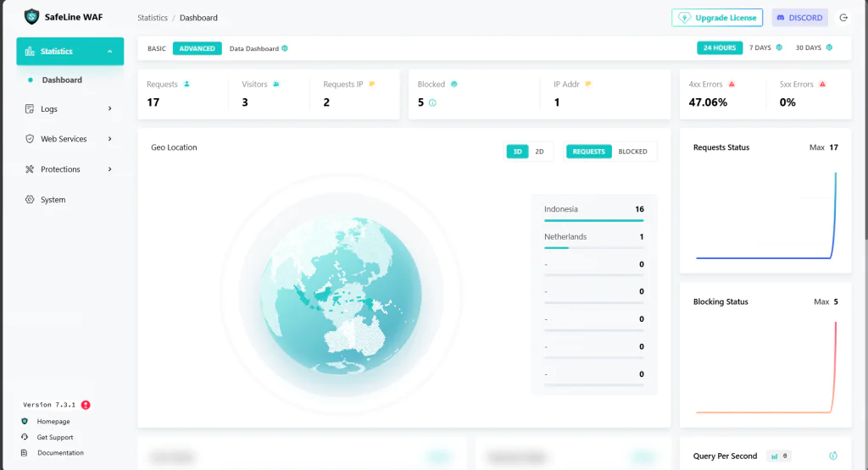Click the info icon next to Blocked count 5
868x470 pixels.
click(432, 102)
